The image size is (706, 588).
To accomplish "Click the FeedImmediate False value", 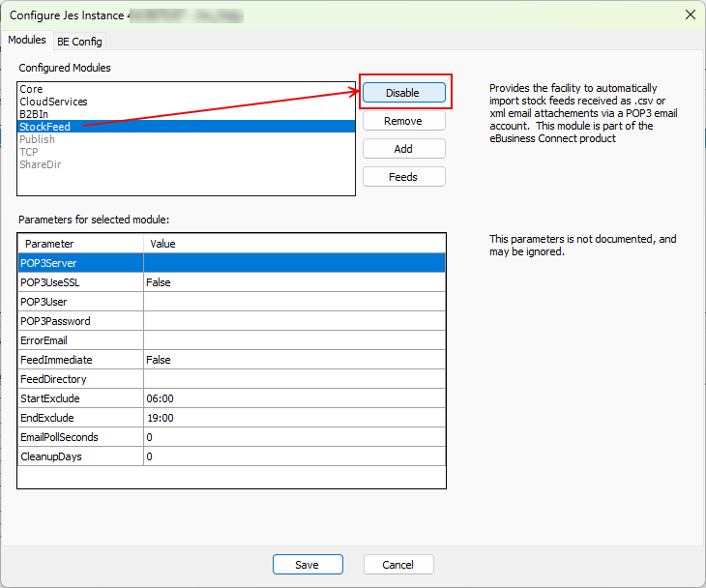I will (x=294, y=360).
